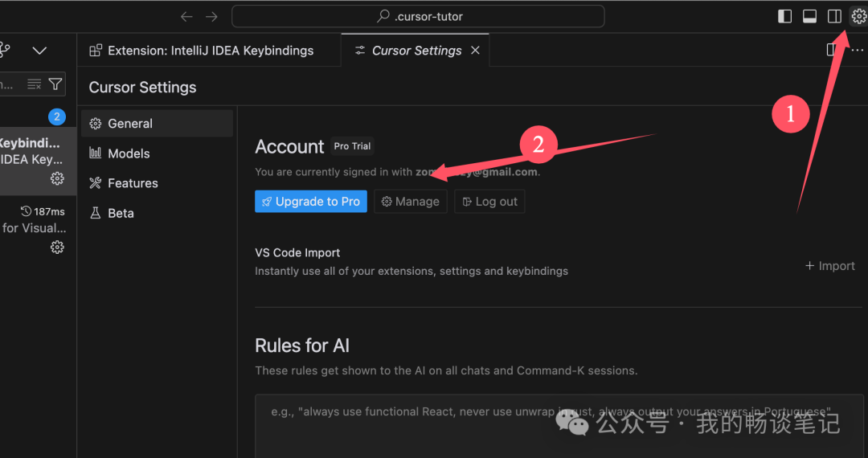Click the .cursor-tutor search bar

coord(418,16)
